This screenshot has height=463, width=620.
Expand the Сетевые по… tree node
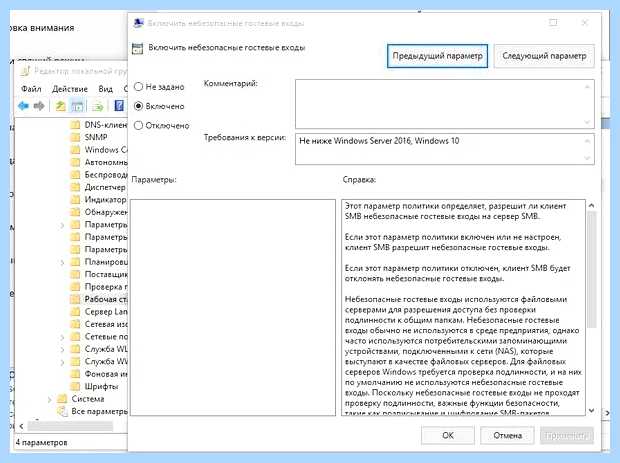pyautogui.click(x=62, y=337)
